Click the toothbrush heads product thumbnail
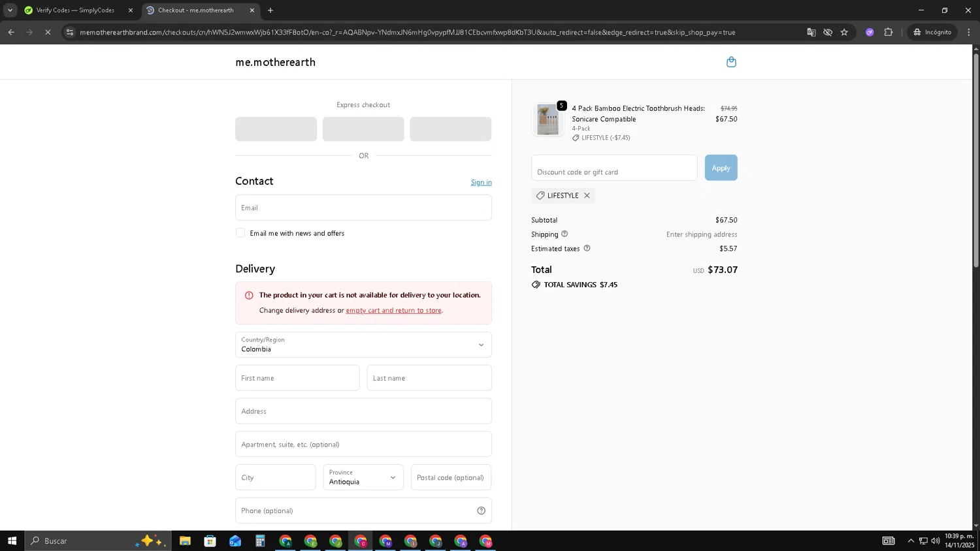 tap(547, 120)
